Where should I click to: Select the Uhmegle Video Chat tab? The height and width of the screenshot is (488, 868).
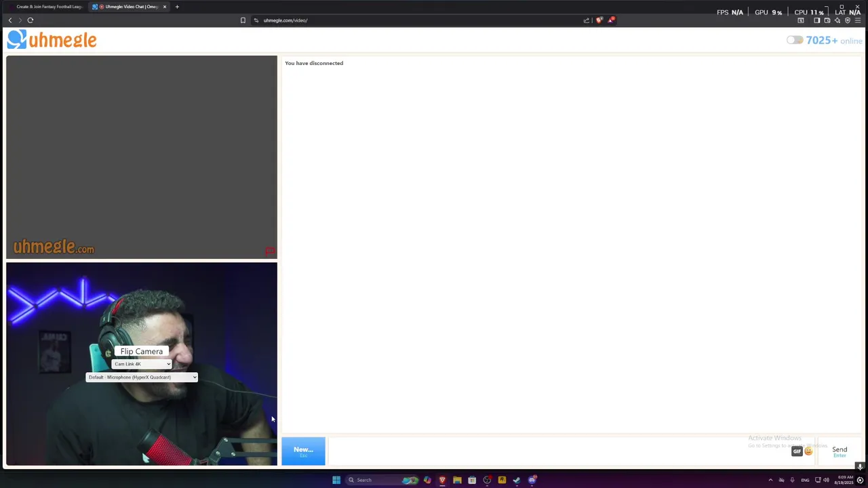click(x=129, y=7)
